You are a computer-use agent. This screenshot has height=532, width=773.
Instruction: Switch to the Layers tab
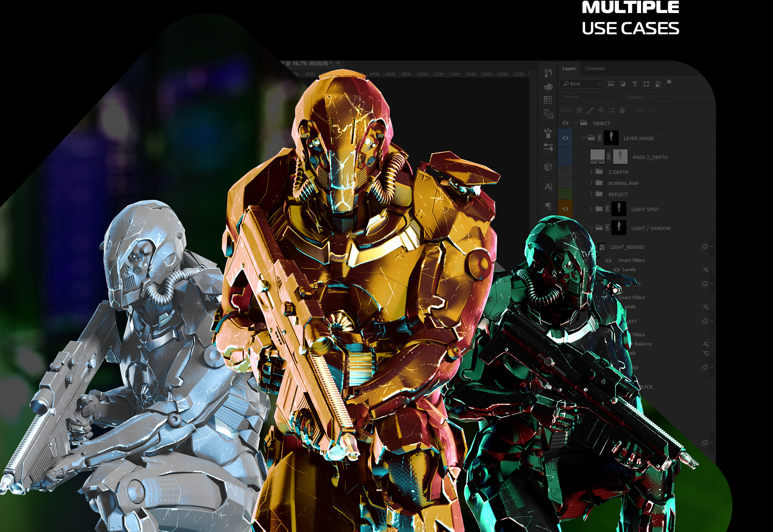569,69
